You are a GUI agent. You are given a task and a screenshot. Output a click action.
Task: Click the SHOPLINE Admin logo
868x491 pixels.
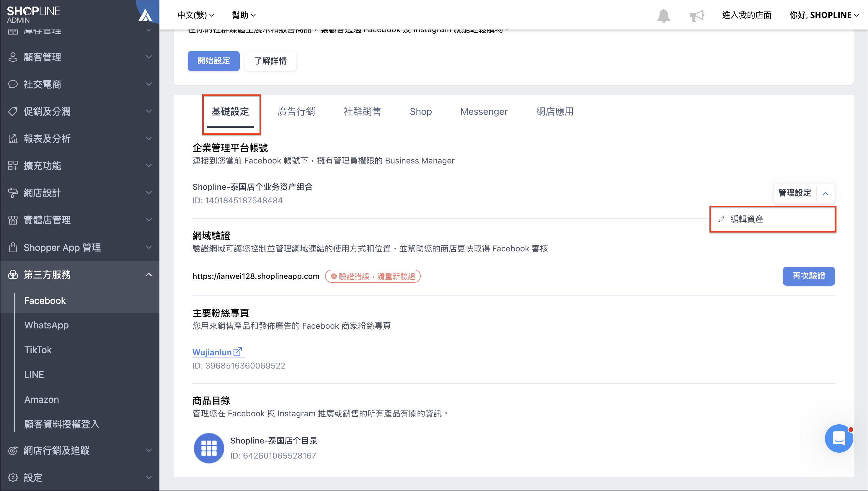click(33, 14)
